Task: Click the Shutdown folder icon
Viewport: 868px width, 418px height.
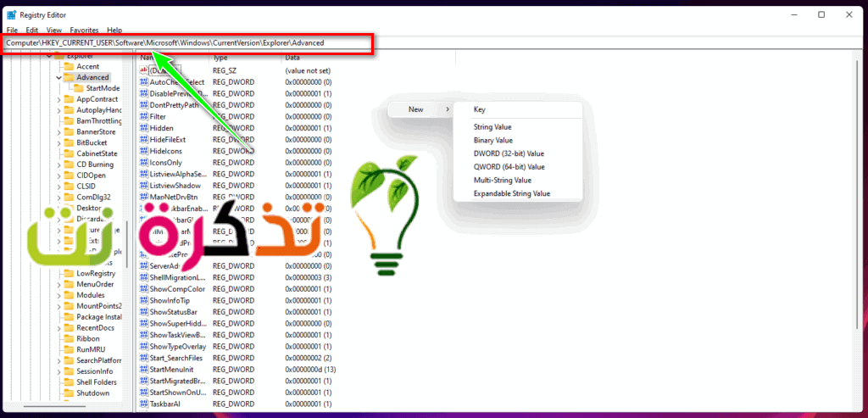Action: click(69, 393)
